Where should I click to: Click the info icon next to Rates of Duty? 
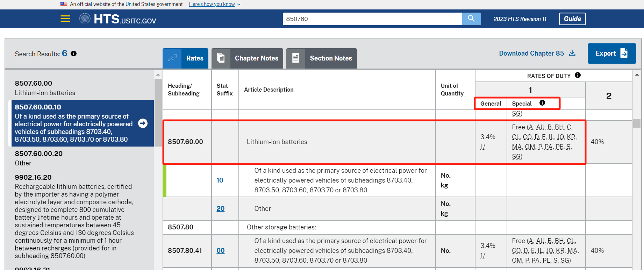coord(578,75)
